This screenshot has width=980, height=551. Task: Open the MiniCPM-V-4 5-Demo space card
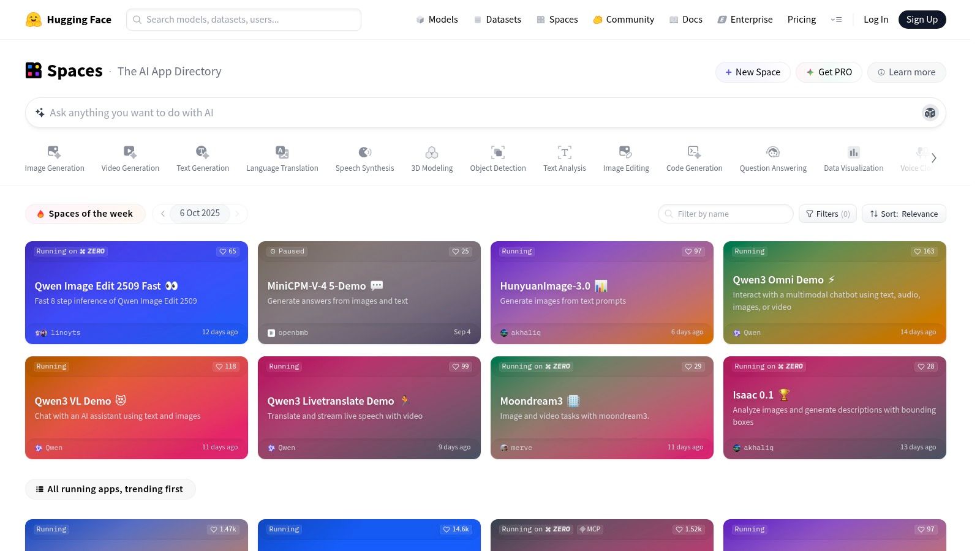tap(369, 293)
